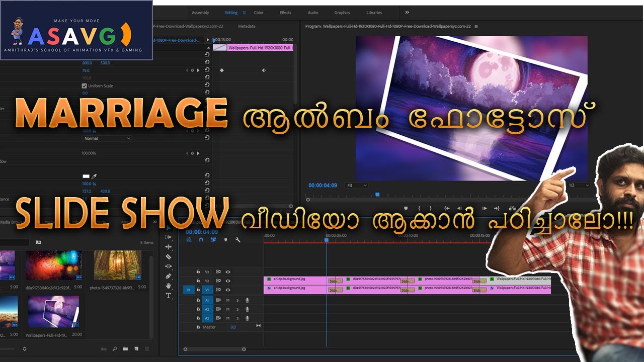Go to Out point in Program monitor
Image resolution: width=644 pixels, height=362 pixels.
tap(497, 208)
